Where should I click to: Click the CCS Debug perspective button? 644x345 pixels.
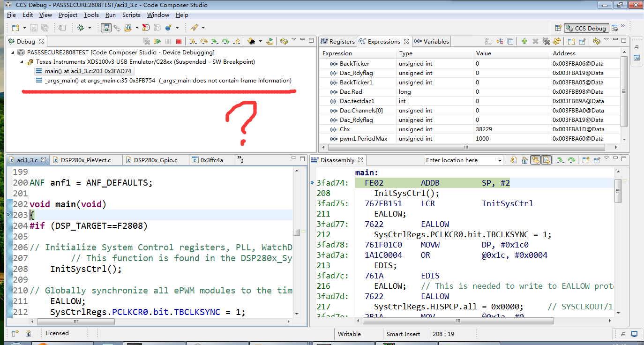pyautogui.click(x=586, y=28)
